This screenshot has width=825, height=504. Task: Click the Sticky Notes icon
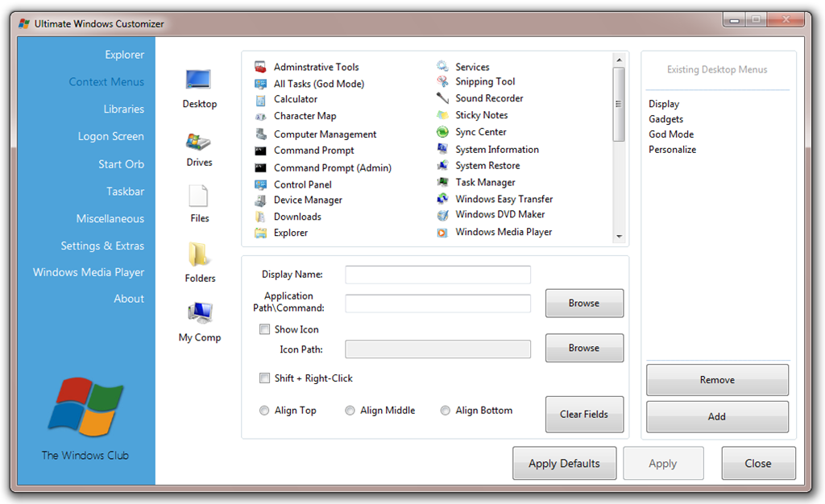(442, 115)
